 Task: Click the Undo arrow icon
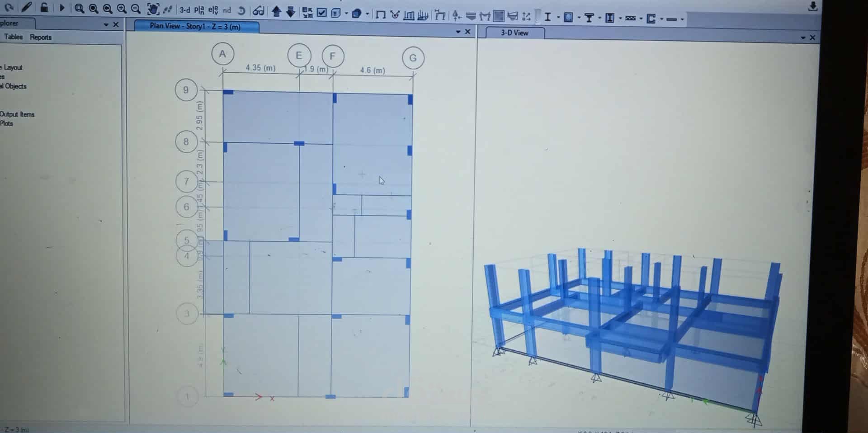point(9,8)
